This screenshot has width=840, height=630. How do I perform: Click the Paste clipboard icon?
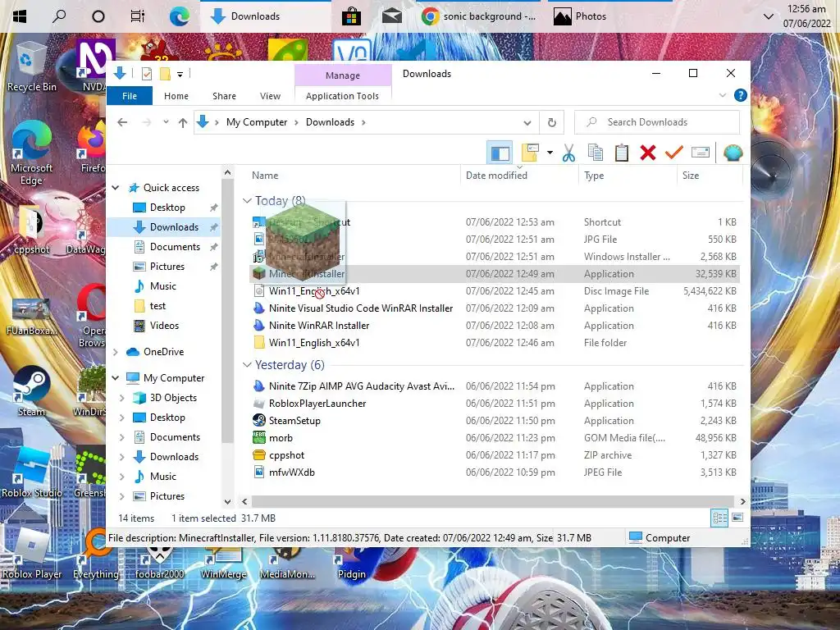pyautogui.click(x=622, y=153)
